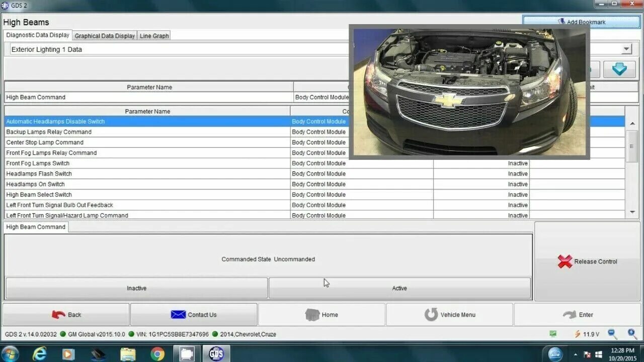Select Left Front Turn Signal/Hazard Lamp Command row
The height and width of the screenshot is (362, 644).
314,215
